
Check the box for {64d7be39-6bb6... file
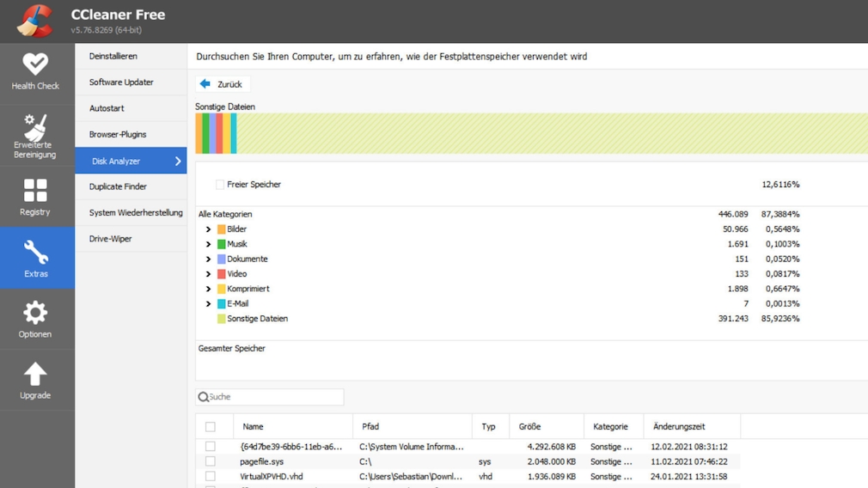pyautogui.click(x=211, y=447)
